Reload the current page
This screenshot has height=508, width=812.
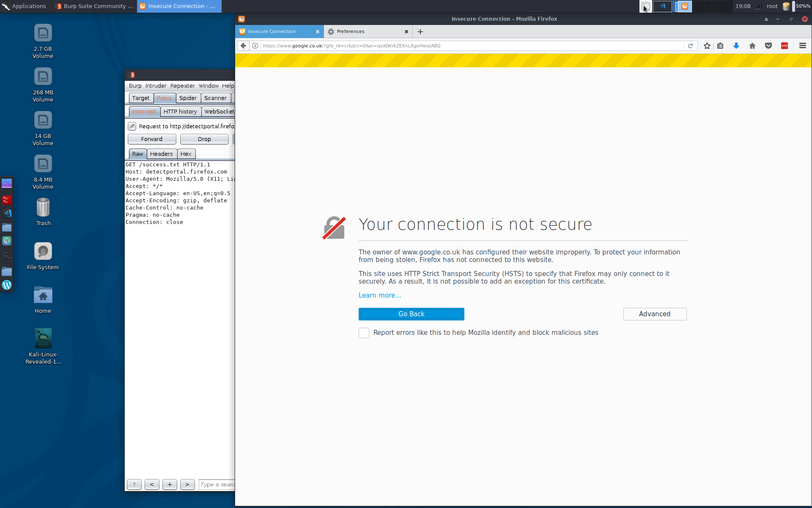(x=691, y=46)
